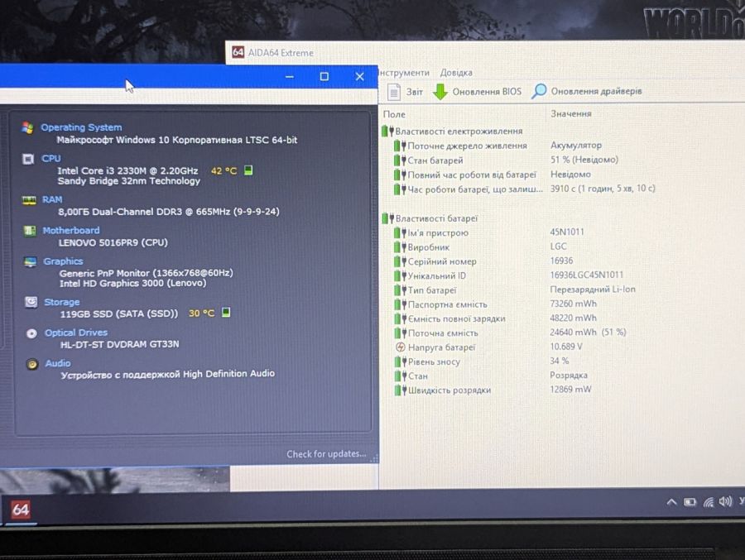Click the value 16936LGC45N1011
Image resolution: width=745 pixels, height=560 pixels.
[586, 275]
